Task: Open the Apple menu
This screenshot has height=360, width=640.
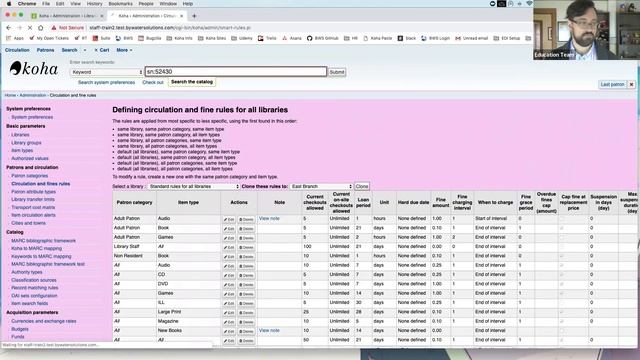Action: (x=9, y=4)
